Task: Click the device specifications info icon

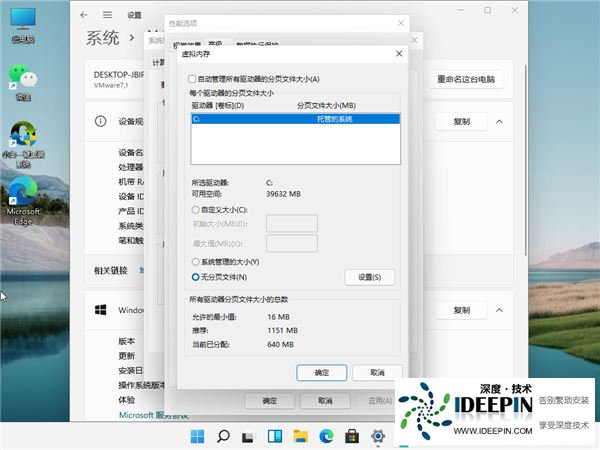Action: [100, 121]
